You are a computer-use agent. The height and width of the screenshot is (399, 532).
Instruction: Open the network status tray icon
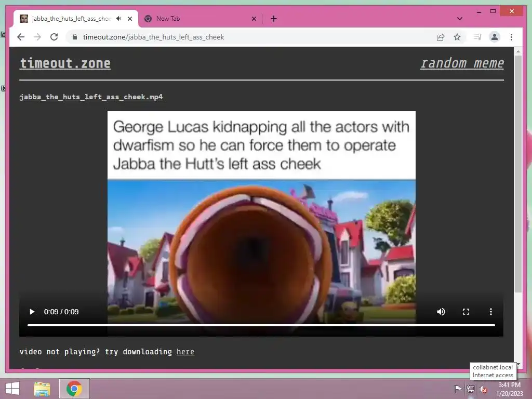pos(471,389)
